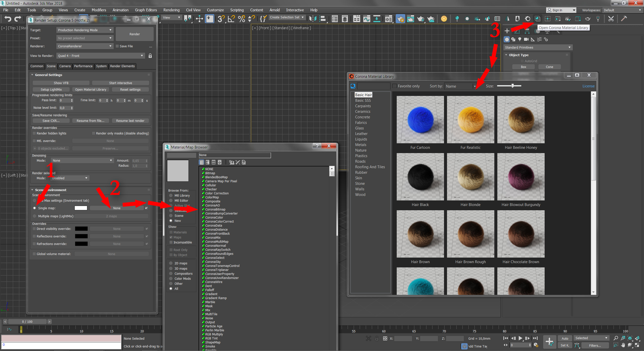Enable Mtl. override checkbox
Screen dimensions: 644x351
coord(34,141)
